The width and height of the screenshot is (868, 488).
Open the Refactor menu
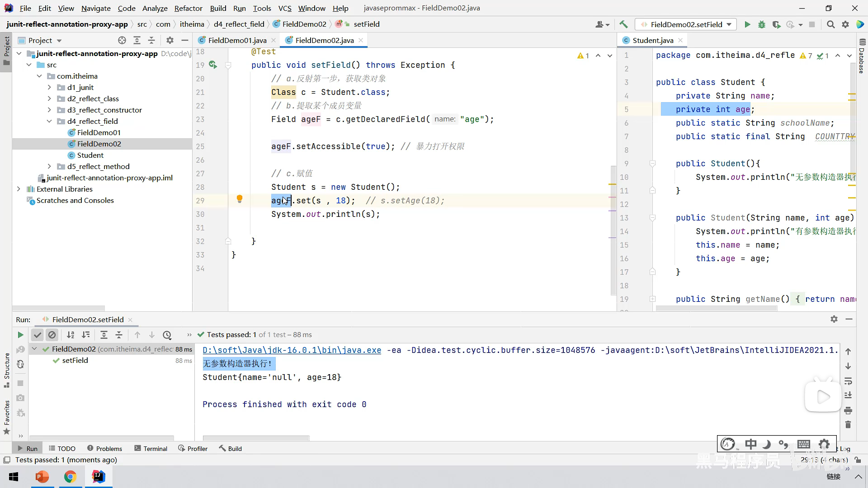pyautogui.click(x=188, y=8)
